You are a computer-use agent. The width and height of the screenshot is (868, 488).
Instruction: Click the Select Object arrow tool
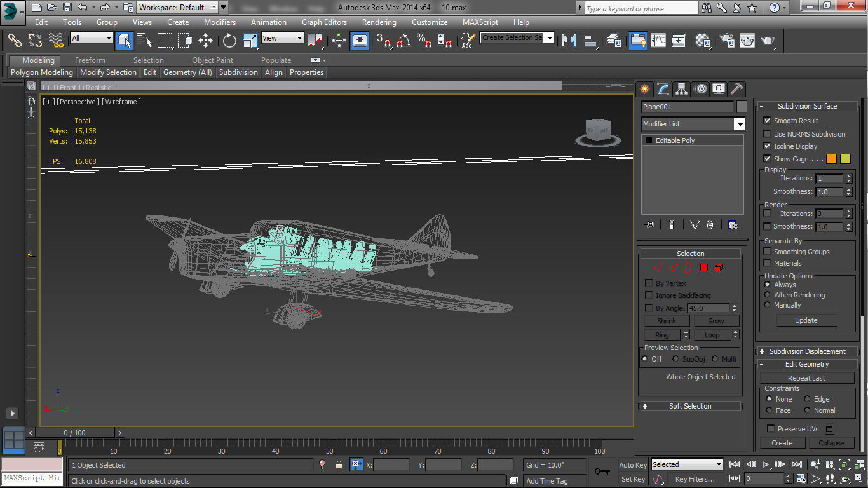pyautogui.click(x=125, y=41)
